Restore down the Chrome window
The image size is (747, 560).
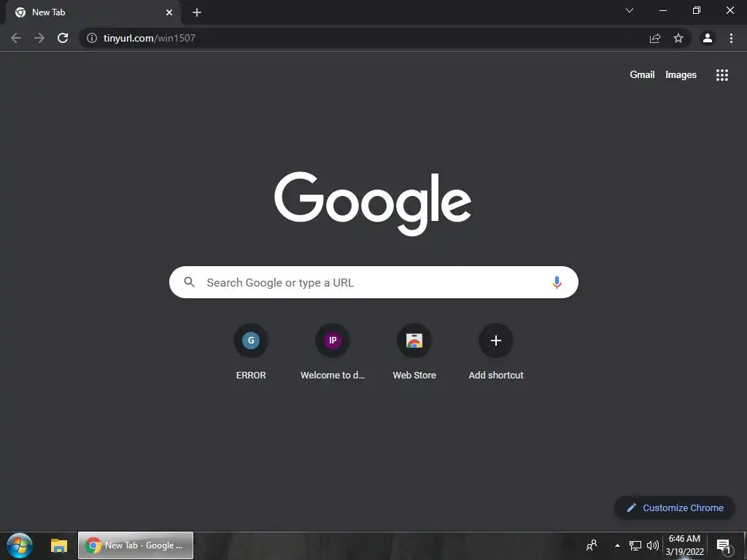(x=697, y=10)
